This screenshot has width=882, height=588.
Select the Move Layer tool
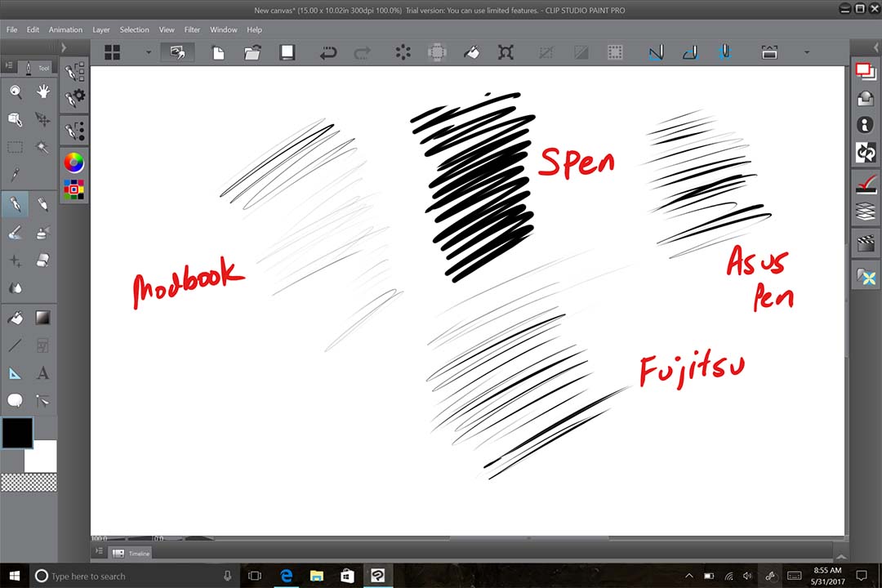pyautogui.click(x=42, y=119)
